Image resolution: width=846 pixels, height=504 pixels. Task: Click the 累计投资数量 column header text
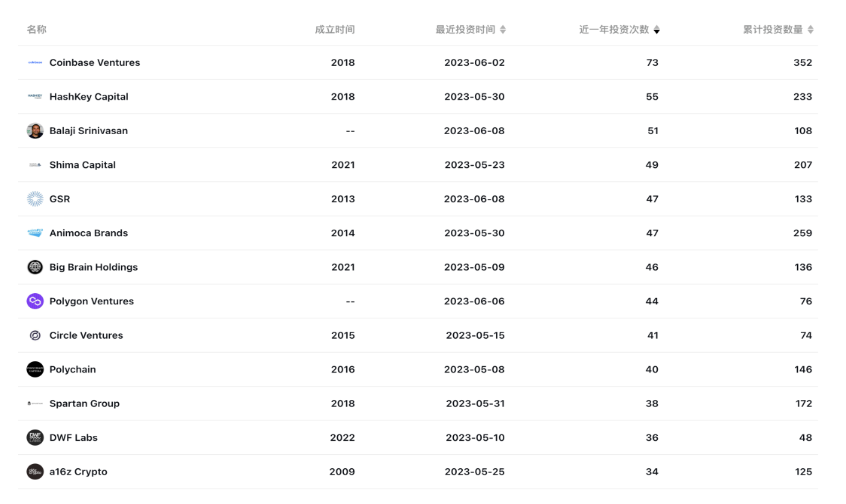click(773, 30)
